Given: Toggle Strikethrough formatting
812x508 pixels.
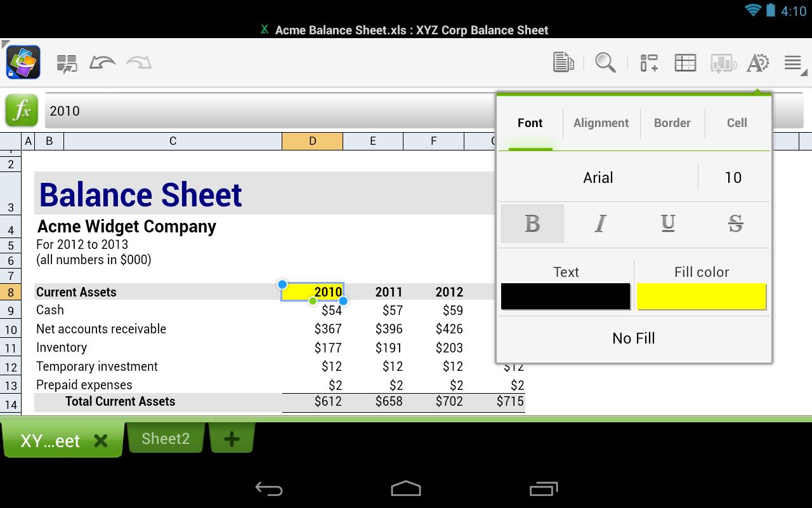Looking at the screenshot, I should (x=735, y=224).
